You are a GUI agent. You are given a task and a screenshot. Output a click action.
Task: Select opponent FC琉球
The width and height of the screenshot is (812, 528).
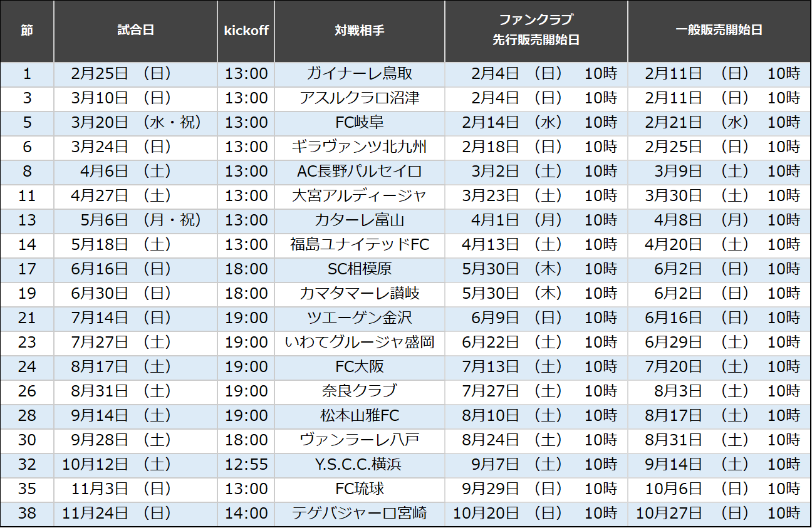pos(360,489)
